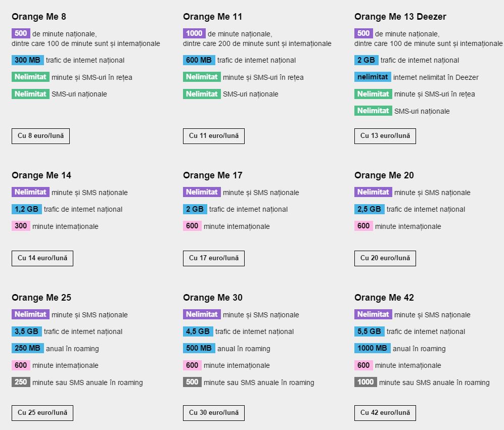Viewport: 504px width, 430px height.
Task: Click the "Cu 8 euro/lună" button
Action: pyautogui.click(x=40, y=136)
